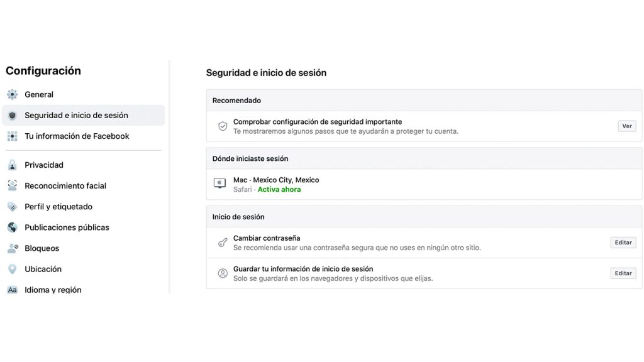This screenshot has height=362, width=644.
Task: Open the Mac · Mexico City session entry
Action: 276,180
